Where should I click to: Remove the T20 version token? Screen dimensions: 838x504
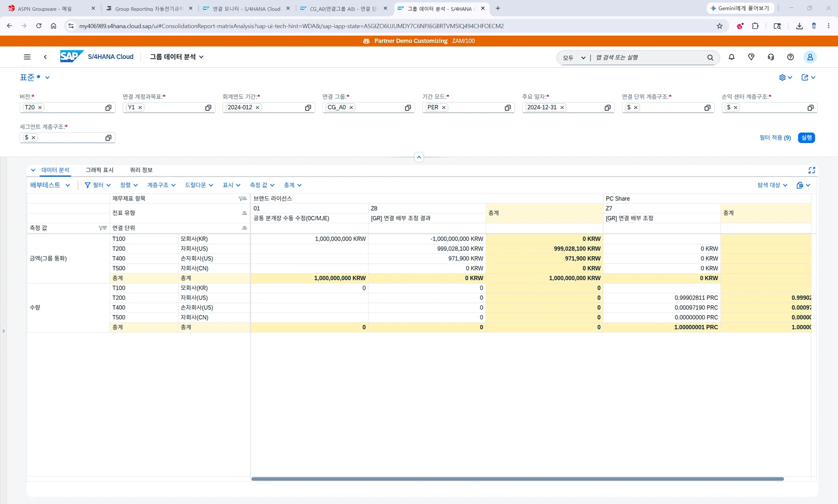tap(40, 108)
